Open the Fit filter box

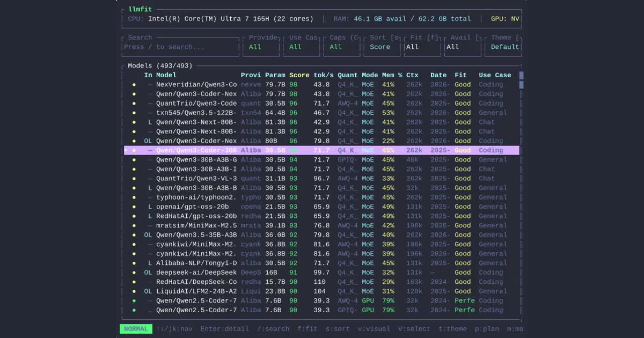[422, 47]
